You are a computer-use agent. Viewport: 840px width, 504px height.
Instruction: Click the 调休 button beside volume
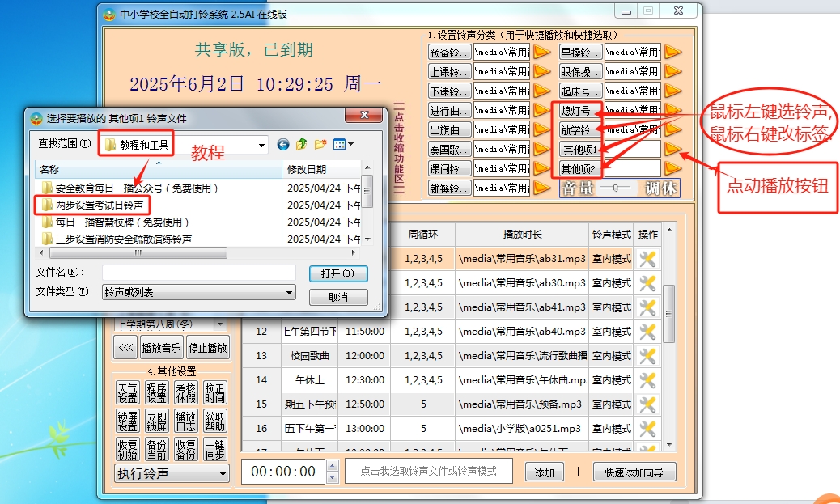point(660,188)
